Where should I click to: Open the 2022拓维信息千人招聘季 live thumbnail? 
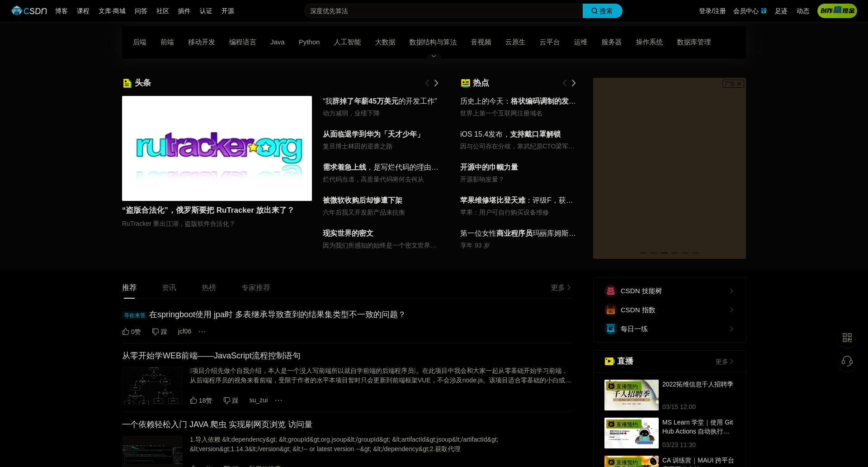tap(632, 395)
